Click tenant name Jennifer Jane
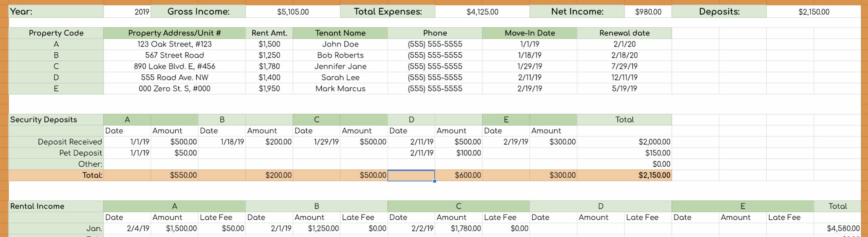 tap(340, 66)
